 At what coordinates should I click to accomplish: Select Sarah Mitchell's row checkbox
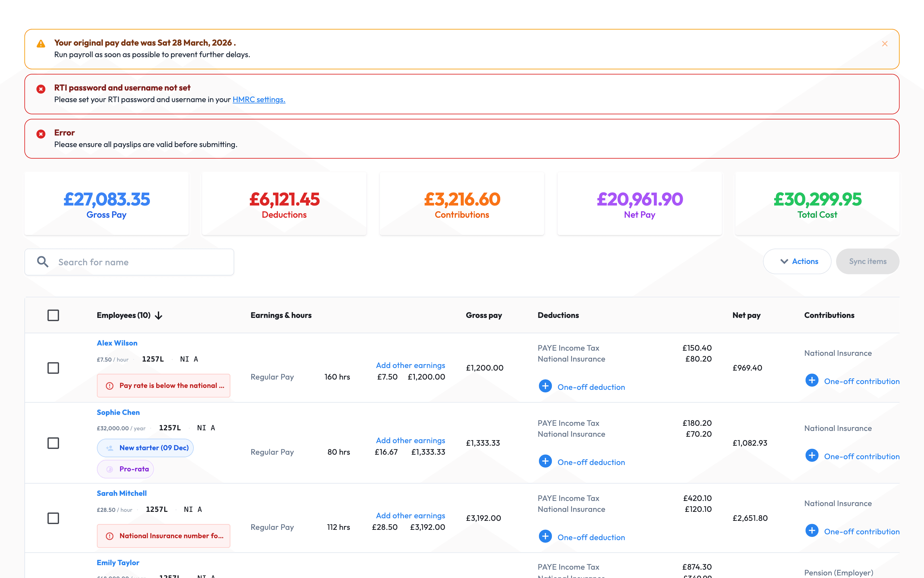pos(53,518)
